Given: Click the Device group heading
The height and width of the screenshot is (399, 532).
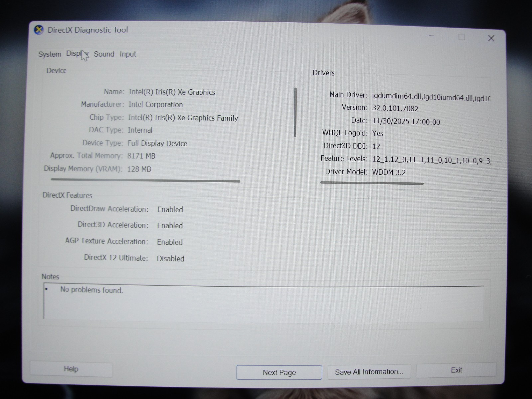Looking at the screenshot, I should point(56,70).
